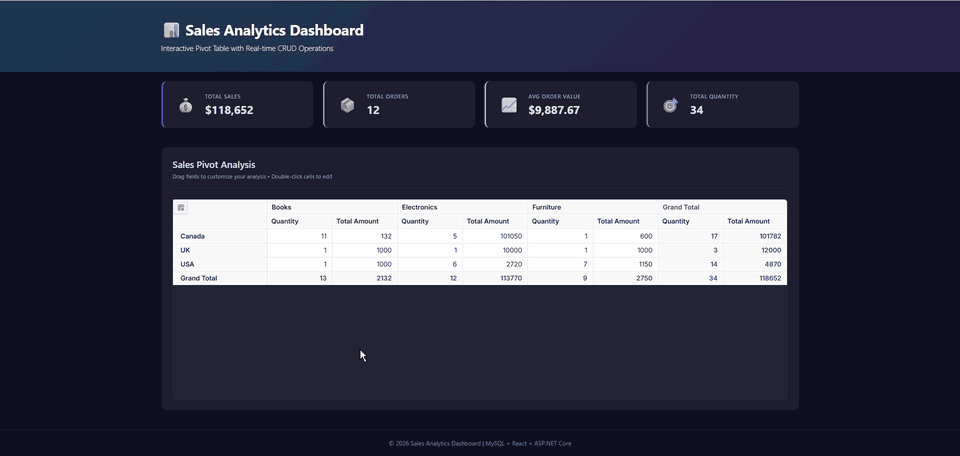
Task: Open the pivot table field list icon
Action: tap(181, 208)
